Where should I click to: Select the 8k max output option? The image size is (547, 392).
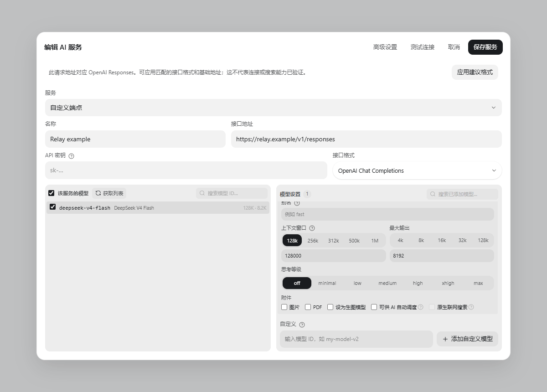(x=421, y=240)
